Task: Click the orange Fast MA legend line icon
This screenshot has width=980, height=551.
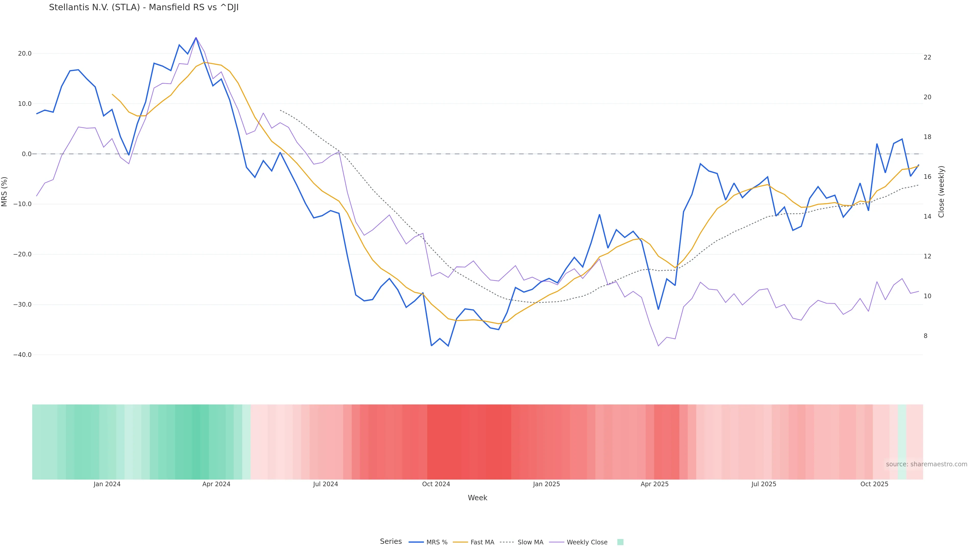Action: coord(460,542)
